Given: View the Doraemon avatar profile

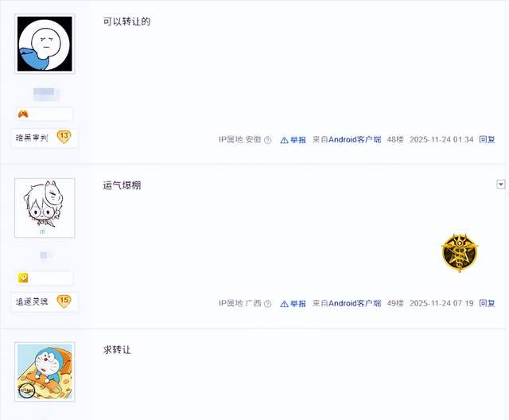Looking at the screenshot, I should (x=45, y=371).
